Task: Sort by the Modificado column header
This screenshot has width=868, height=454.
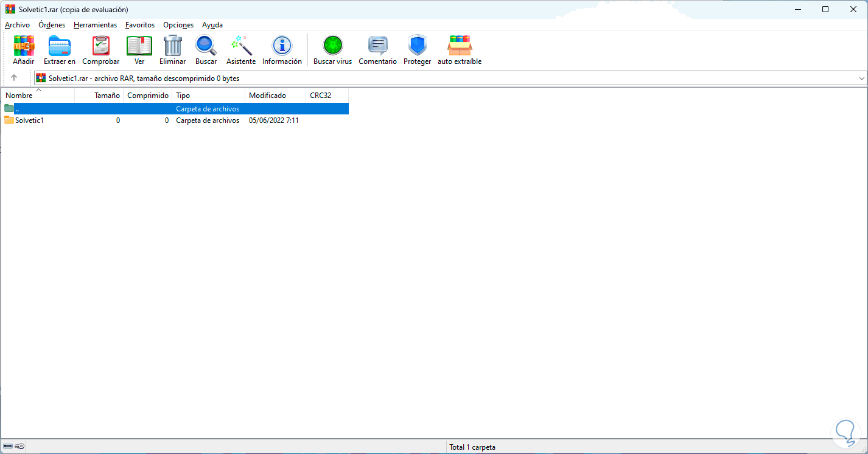Action: 276,95
